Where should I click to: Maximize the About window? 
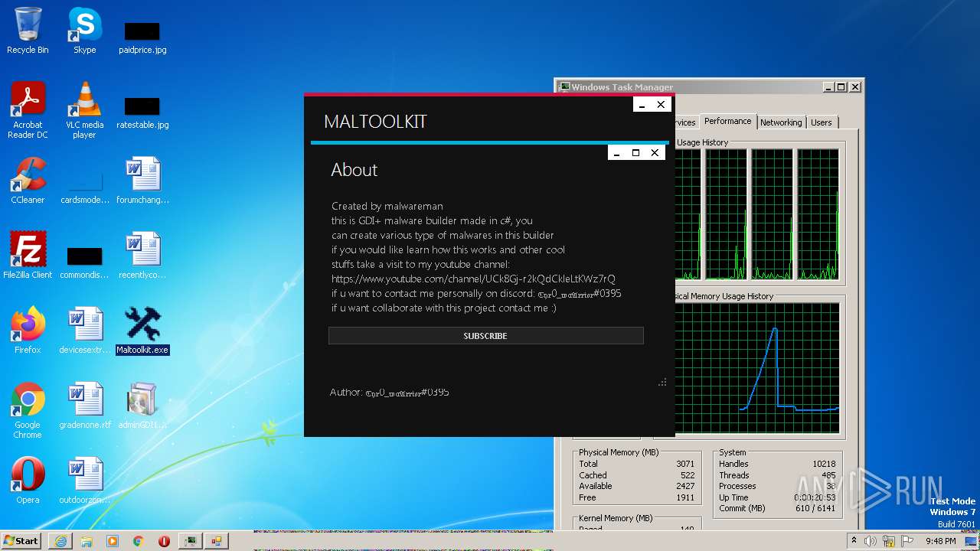tap(635, 153)
